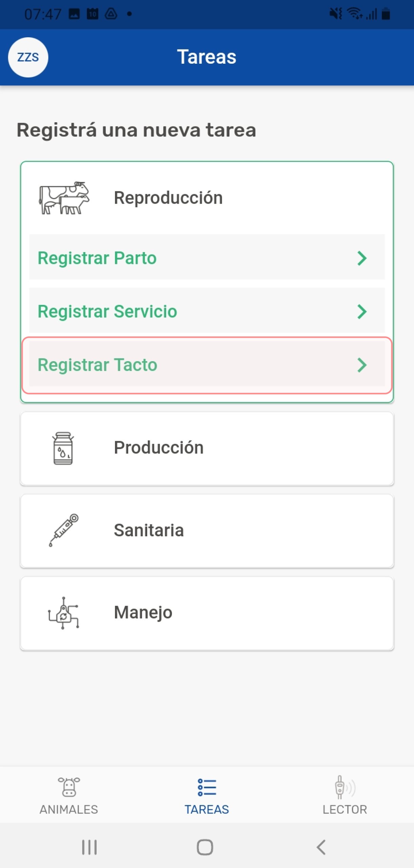Tap the milk can Producción icon

[63, 448]
